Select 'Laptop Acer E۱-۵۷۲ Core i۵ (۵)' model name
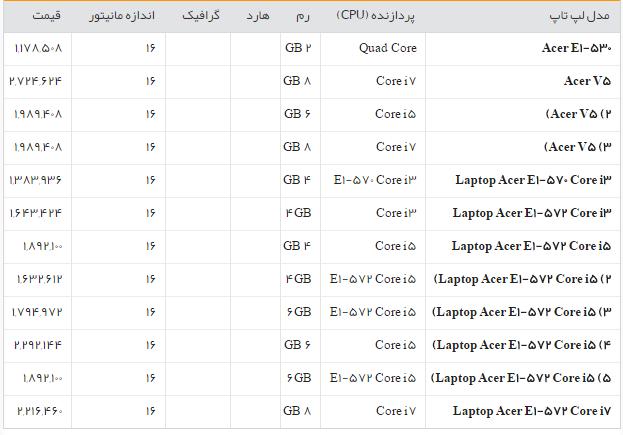623x435 pixels. 521,378
